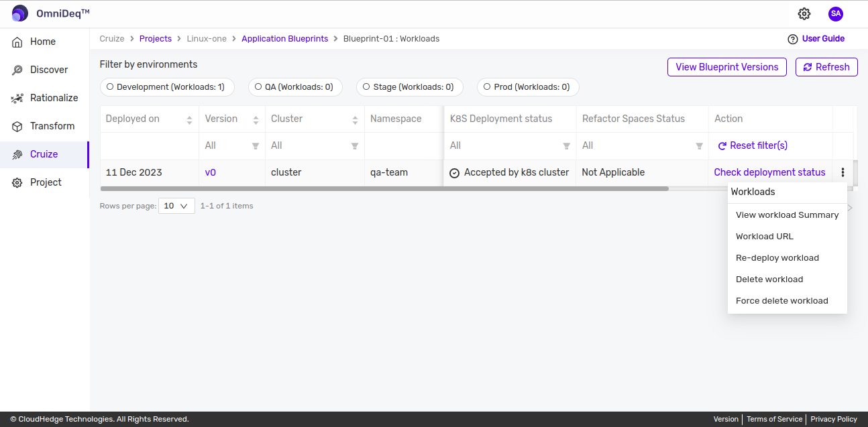Click the Cruize sidebar icon

click(x=17, y=154)
